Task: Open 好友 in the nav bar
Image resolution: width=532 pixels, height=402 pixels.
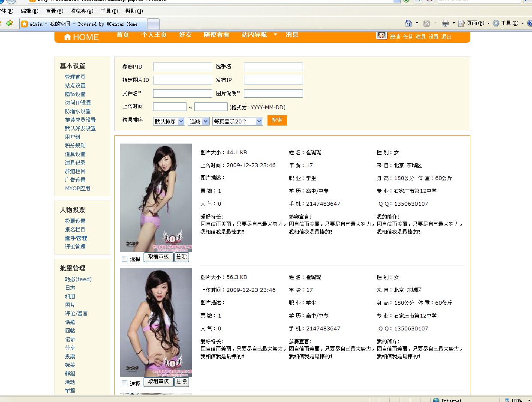Action: click(185, 35)
